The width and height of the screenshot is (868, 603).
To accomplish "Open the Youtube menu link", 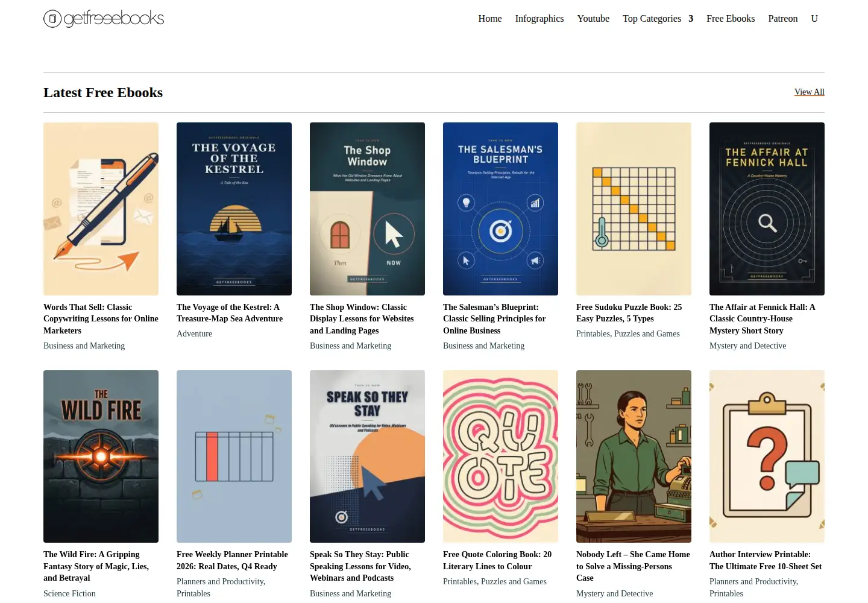I will [593, 19].
